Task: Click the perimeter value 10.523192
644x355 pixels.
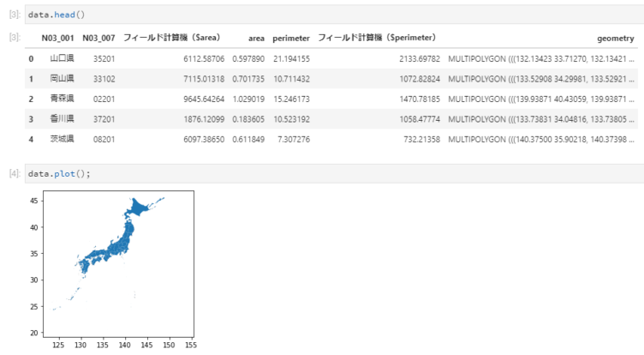Action: click(x=292, y=119)
